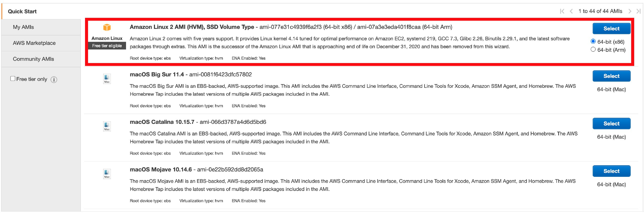Image resolution: width=644 pixels, height=214 pixels.
Task: Click ENA Enabled: Yes for Catalina
Action: coord(249,153)
